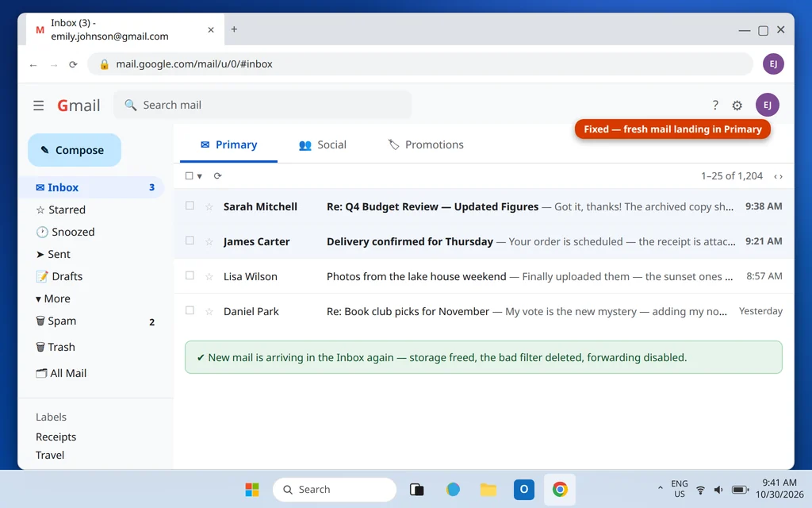Tick the checkbox for James Carter email

coord(190,241)
